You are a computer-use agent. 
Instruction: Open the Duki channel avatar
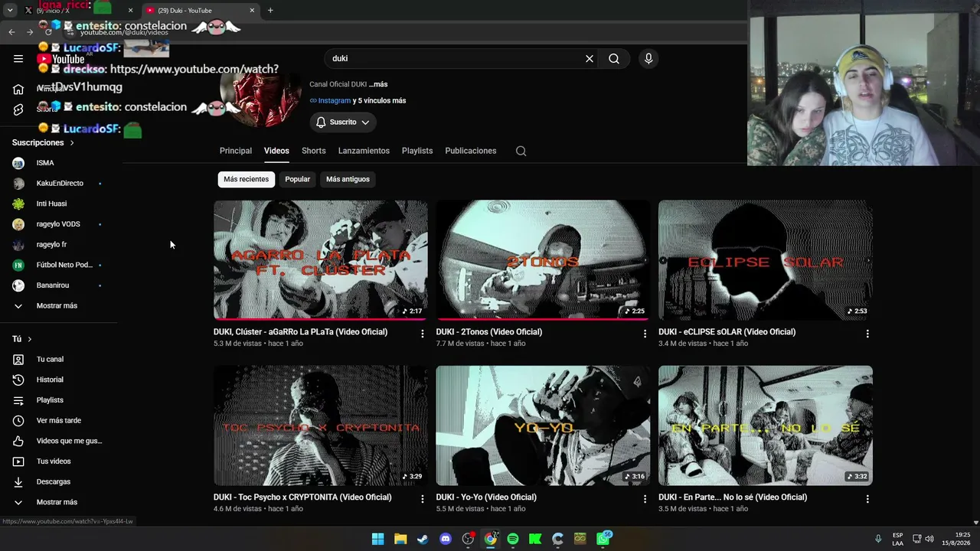[260, 96]
